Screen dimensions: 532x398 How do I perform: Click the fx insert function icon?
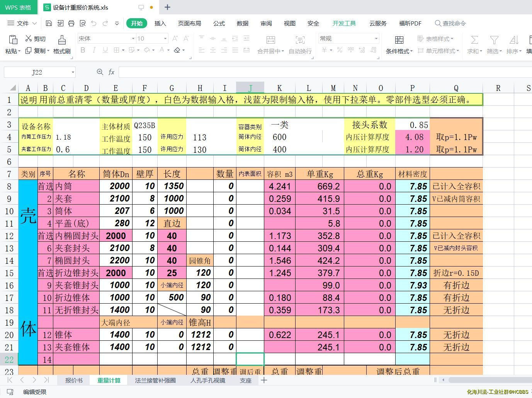[x=111, y=72]
